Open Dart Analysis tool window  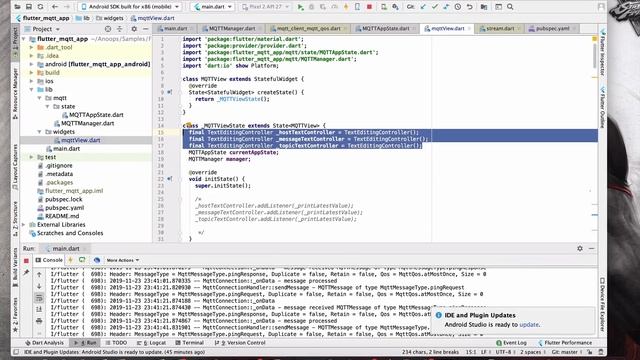(x=44, y=343)
